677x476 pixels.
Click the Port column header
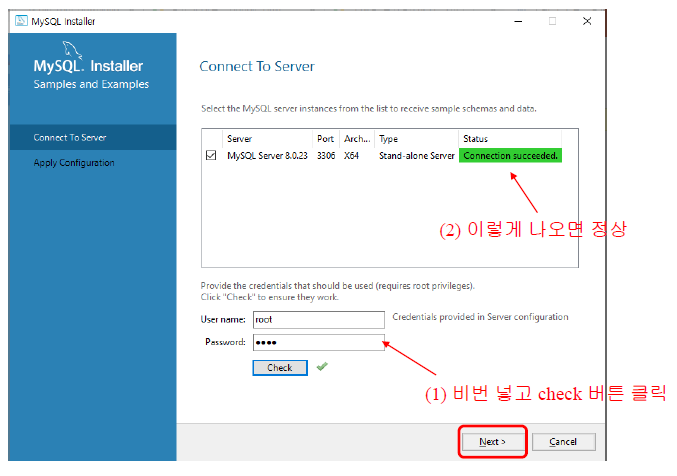[x=326, y=139]
